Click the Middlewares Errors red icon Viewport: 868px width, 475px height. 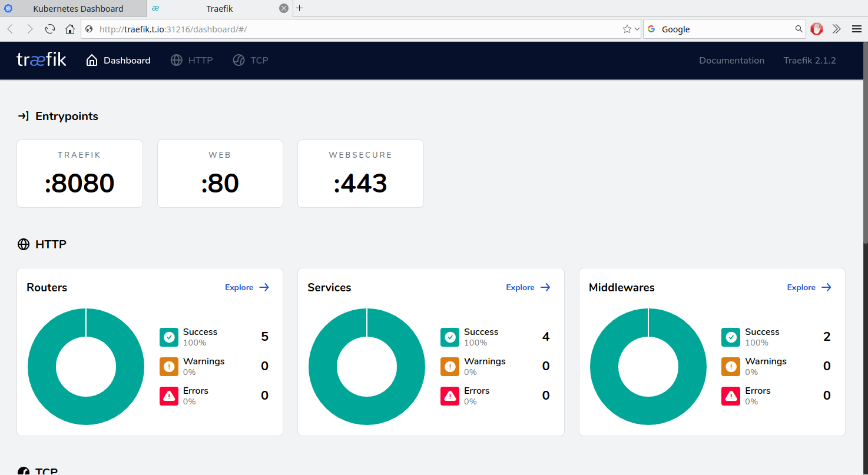pos(731,396)
